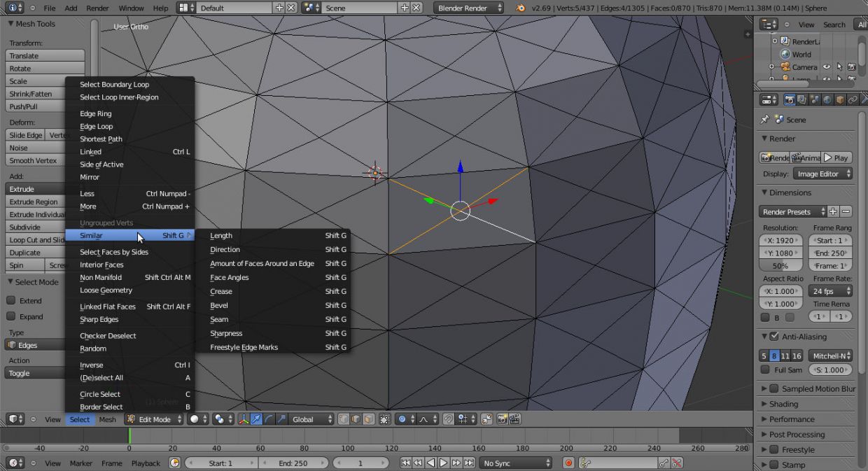The image size is (868, 471).
Task: Toggle Camera visibility eye in outliner
Action: (x=827, y=67)
